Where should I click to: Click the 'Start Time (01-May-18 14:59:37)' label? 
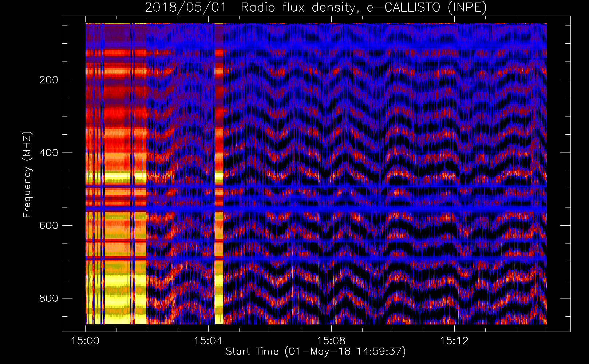(316, 352)
